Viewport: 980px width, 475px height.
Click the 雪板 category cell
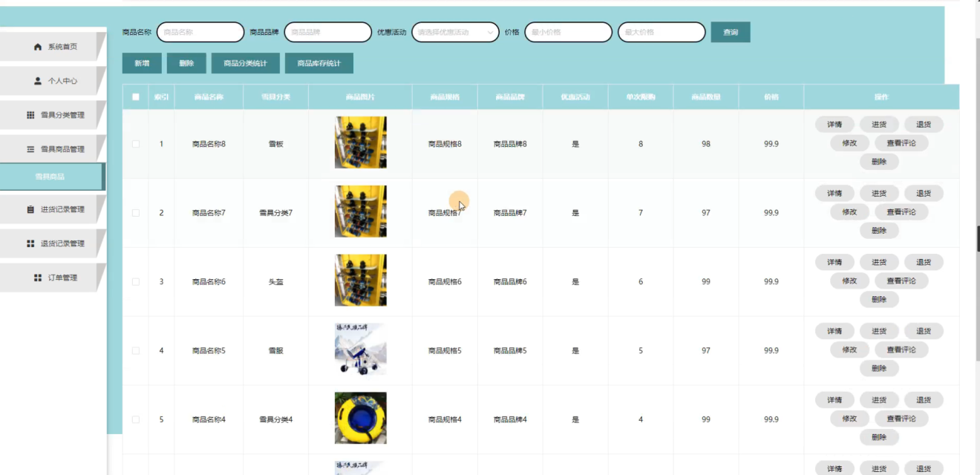pyautogui.click(x=275, y=144)
